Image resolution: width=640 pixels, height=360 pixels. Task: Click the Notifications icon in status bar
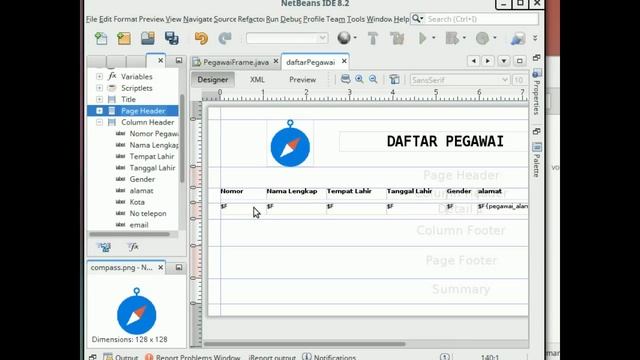coord(307,357)
